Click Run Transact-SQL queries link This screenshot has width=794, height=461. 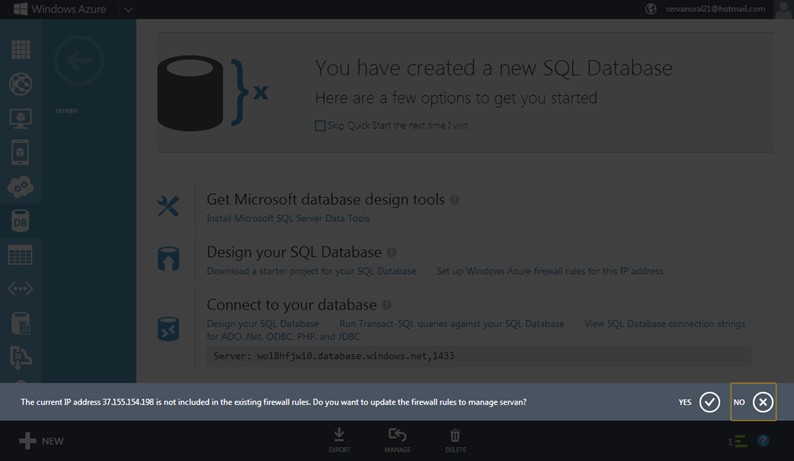click(452, 324)
